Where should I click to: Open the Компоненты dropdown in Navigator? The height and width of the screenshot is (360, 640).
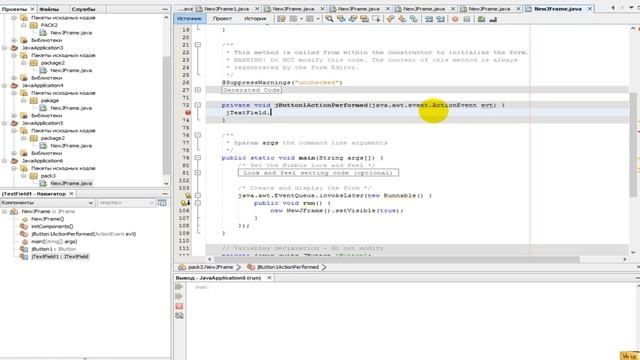[48, 202]
